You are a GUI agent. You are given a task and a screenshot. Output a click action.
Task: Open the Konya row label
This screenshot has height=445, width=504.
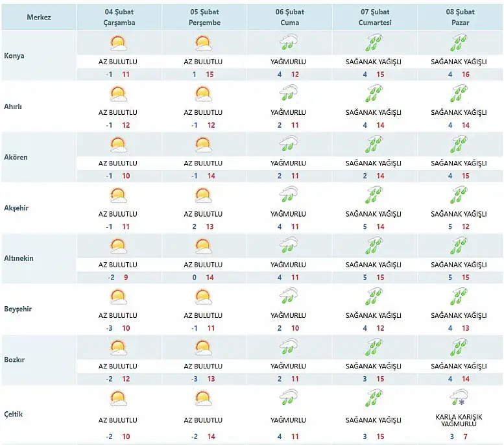[14, 56]
